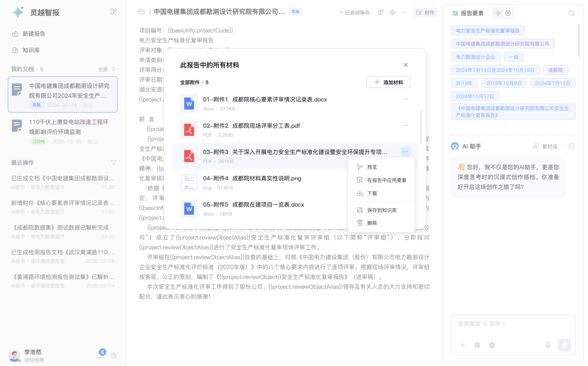Expand all documents via 全部 arrow
Screen dimensions: 588x366
click(x=107, y=69)
